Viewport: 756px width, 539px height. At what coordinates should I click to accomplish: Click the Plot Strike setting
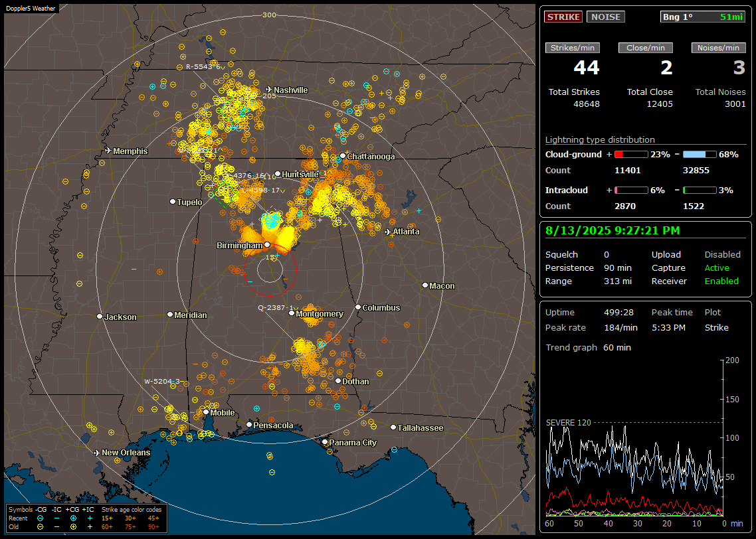click(x=716, y=327)
